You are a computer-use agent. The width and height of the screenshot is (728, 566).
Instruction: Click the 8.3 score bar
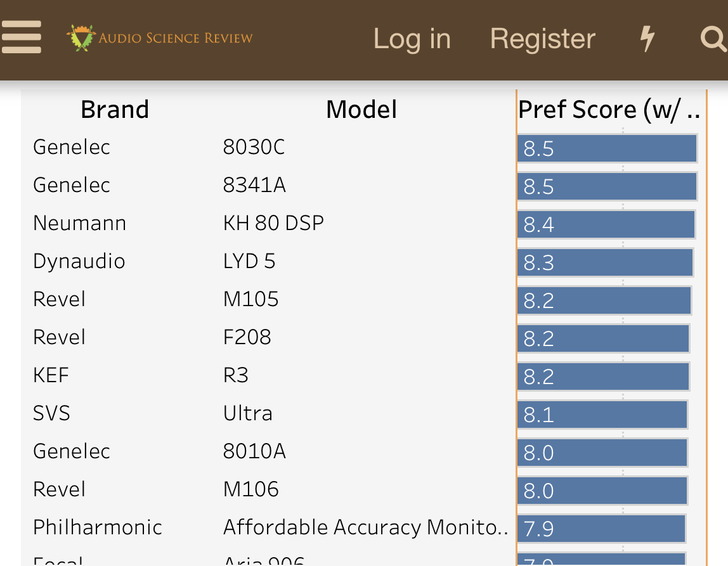tap(605, 262)
